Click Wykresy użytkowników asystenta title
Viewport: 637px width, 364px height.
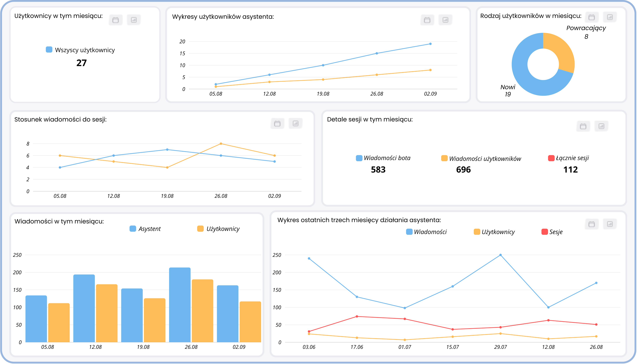(223, 17)
